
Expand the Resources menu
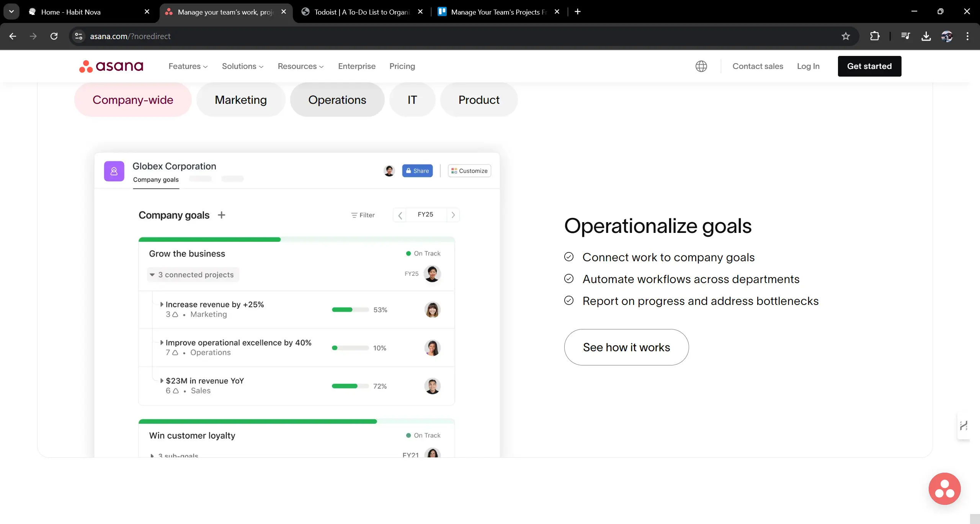pos(301,66)
